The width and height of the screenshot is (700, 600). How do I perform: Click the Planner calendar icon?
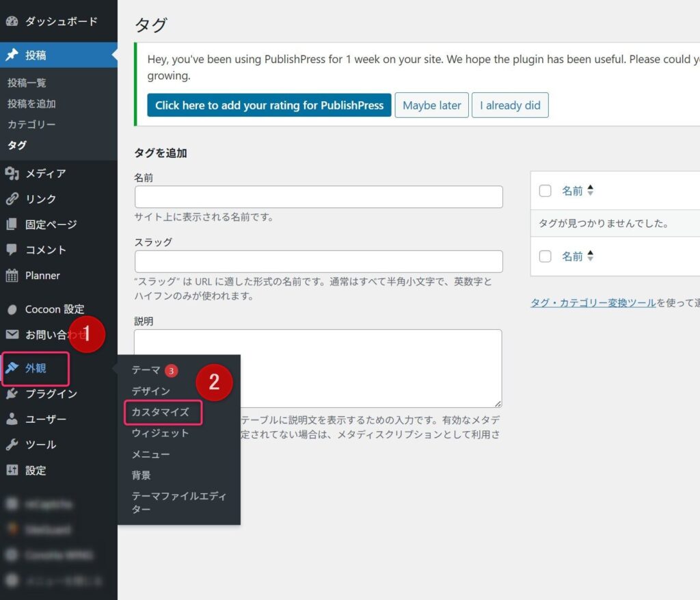[12, 276]
